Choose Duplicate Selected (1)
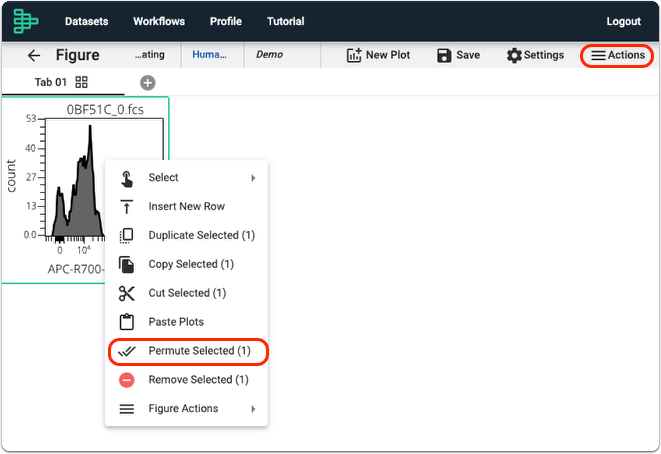 (x=186, y=235)
